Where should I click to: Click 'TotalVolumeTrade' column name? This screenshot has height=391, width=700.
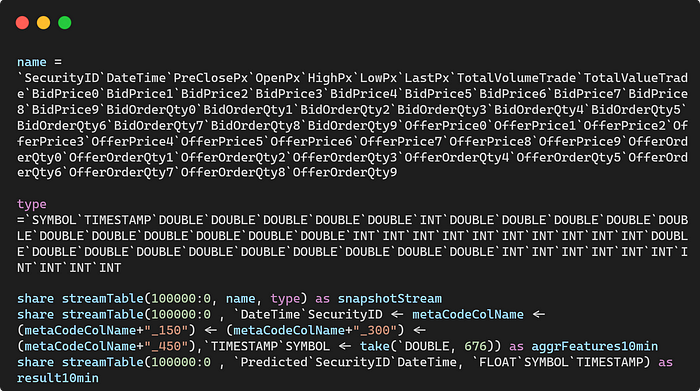coord(517,78)
